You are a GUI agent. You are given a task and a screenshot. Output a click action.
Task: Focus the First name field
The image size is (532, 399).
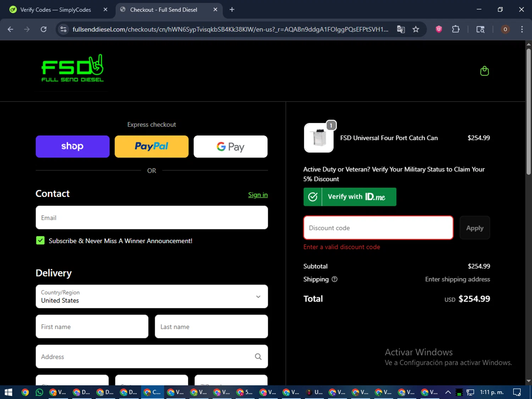pos(92,326)
